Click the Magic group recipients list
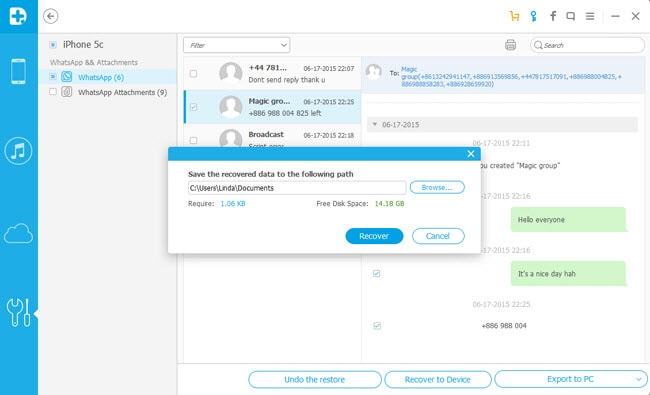Image resolution: width=650 pixels, height=395 pixels. tap(511, 77)
